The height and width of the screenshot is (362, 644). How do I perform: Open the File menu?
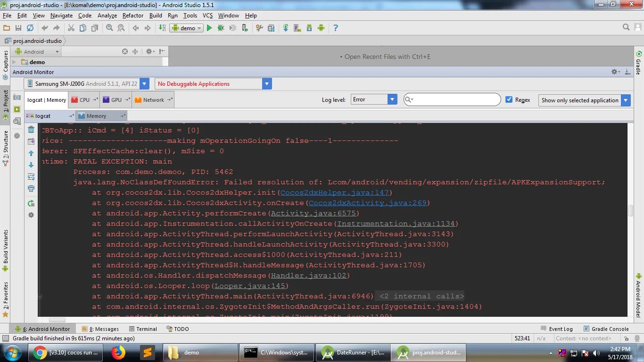tap(7, 16)
